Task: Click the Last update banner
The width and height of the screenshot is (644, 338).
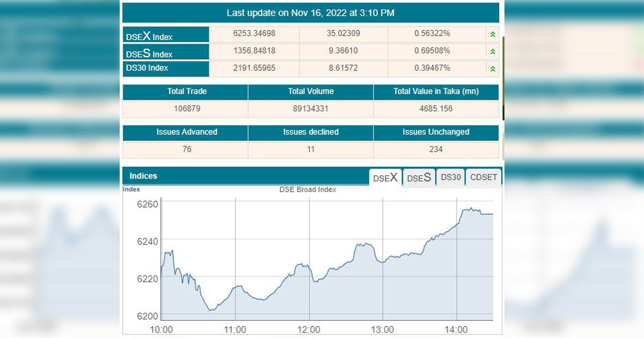Action: point(311,12)
